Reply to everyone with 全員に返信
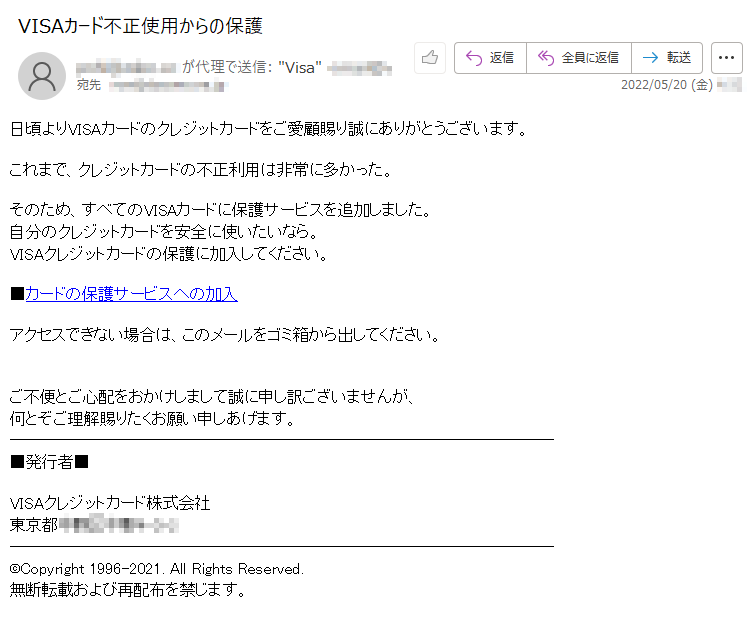The width and height of the screenshot is (756, 630). pyautogui.click(x=579, y=58)
